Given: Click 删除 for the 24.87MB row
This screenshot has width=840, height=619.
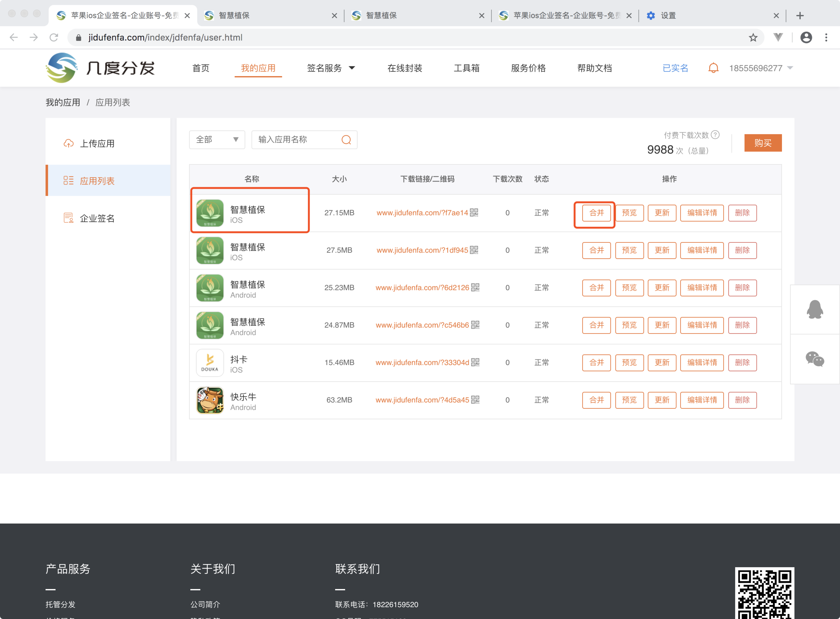Looking at the screenshot, I should coord(743,325).
